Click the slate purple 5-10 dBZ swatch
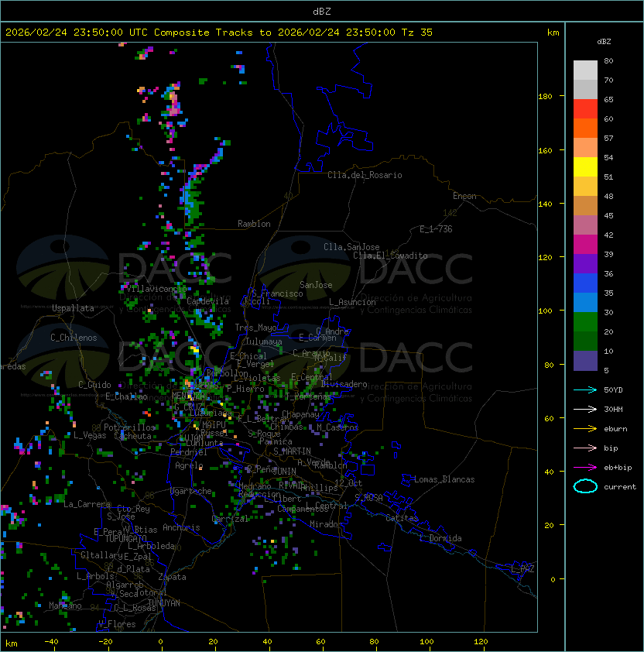The height and width of the screenshot is (652, 644). 585,361
